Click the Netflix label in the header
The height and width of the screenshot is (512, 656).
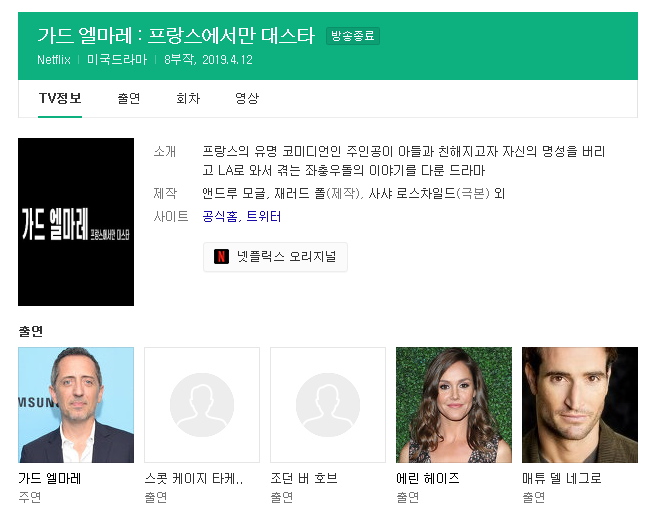click(54, 60)
